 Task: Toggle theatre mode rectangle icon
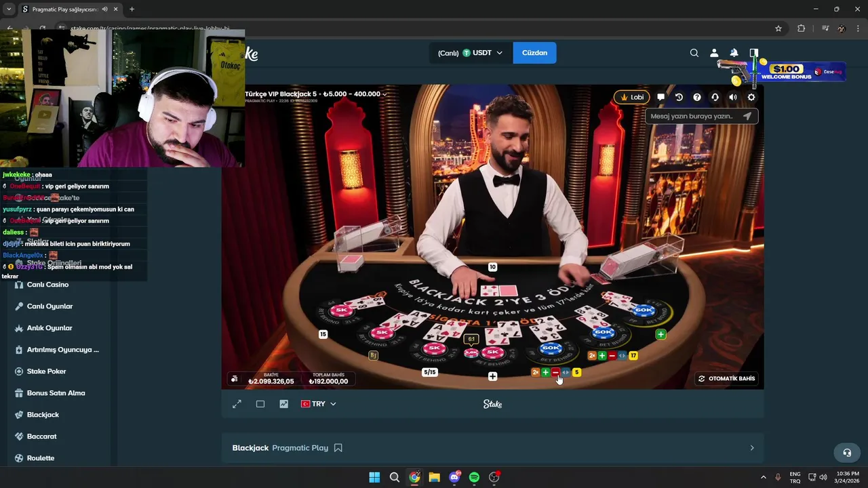pyautogui.click(x=260, y=404)
